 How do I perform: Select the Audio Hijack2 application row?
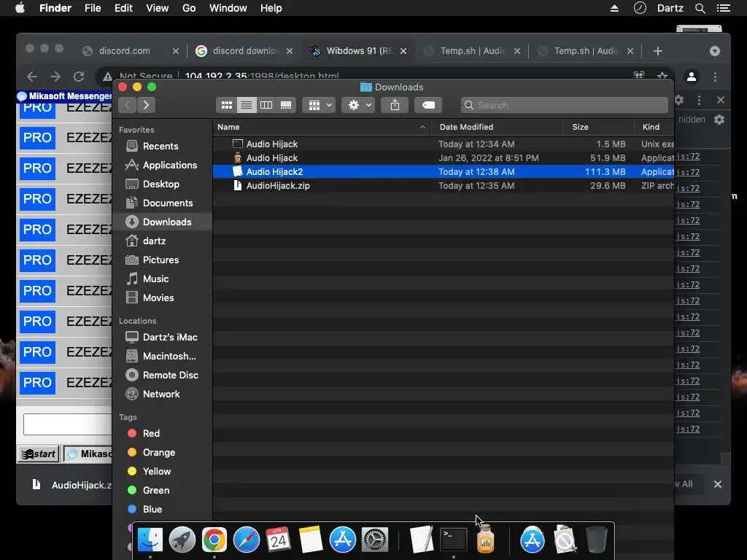443,171
